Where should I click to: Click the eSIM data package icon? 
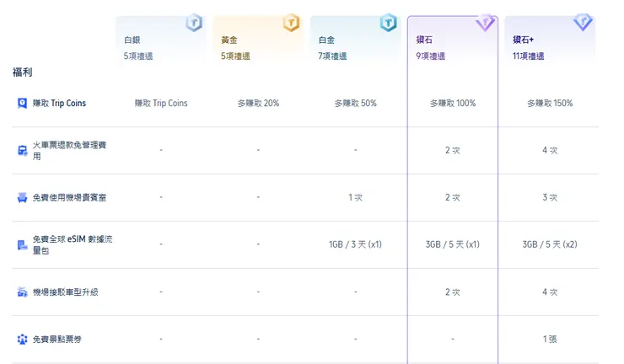tap(23, 245)
